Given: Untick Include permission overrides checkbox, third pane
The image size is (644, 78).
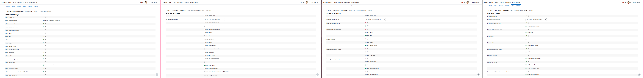Looking at the screenshot, I should click(x=365, y=26).
